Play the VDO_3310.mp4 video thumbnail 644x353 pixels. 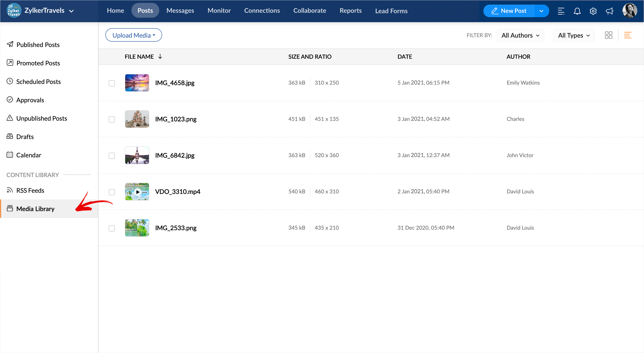[137, 192]
